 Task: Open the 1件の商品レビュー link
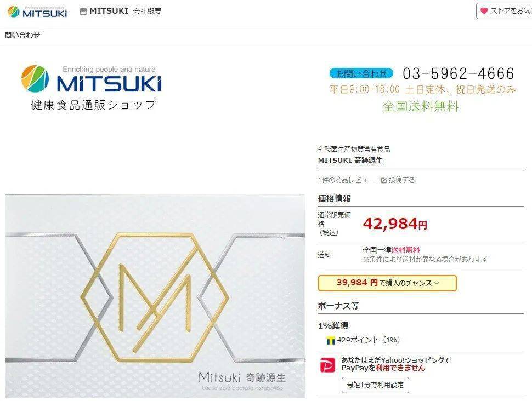coord(346,180)
